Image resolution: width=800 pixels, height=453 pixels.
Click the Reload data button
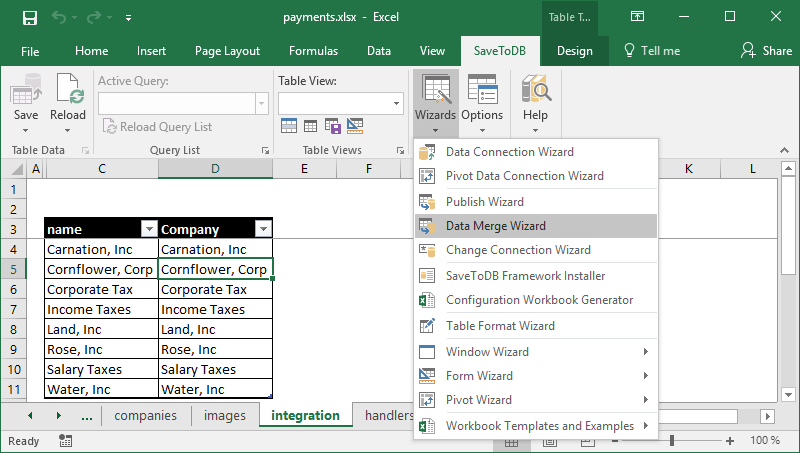click(68, 97)
